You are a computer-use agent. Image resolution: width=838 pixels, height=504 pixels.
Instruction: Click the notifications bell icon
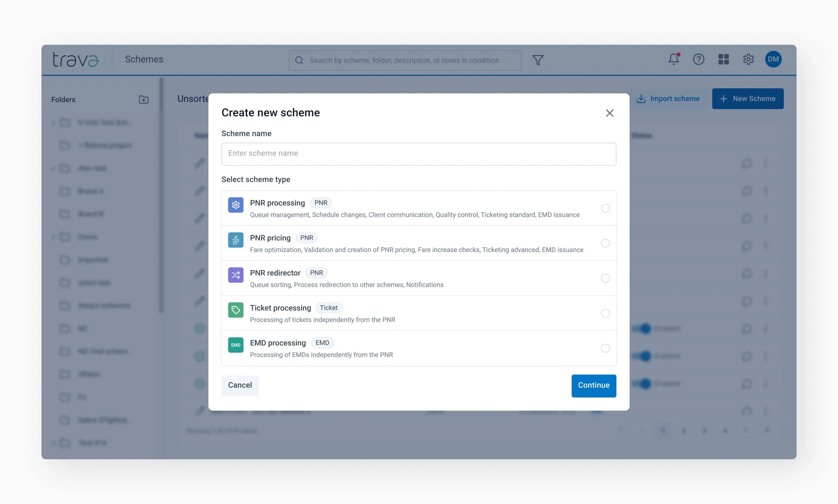click(x=673, y=59)
